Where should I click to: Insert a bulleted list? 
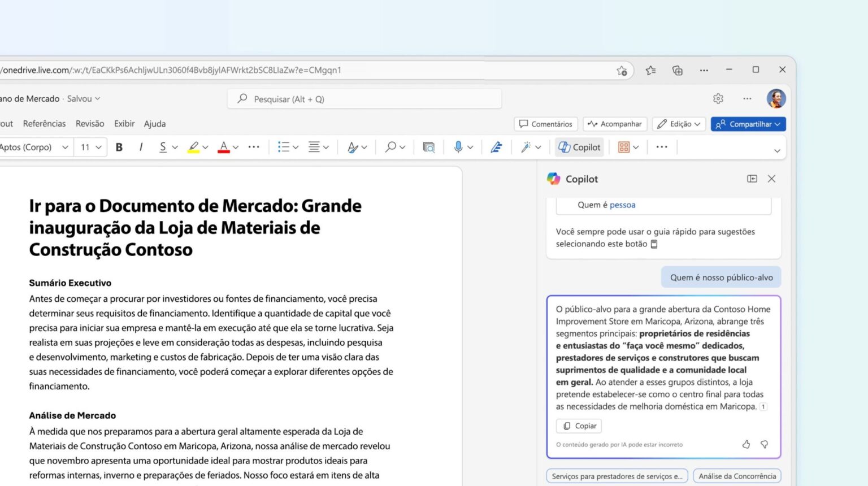coord(284,147)
